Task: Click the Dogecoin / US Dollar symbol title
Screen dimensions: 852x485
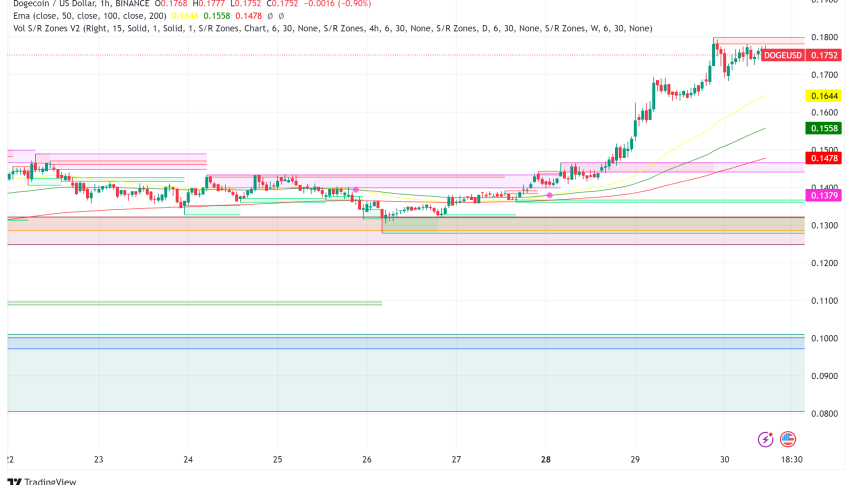Action: 81,4
